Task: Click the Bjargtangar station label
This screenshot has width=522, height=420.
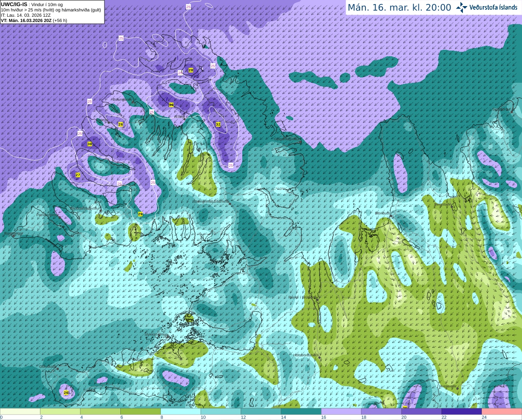Action: click(14, 233)
